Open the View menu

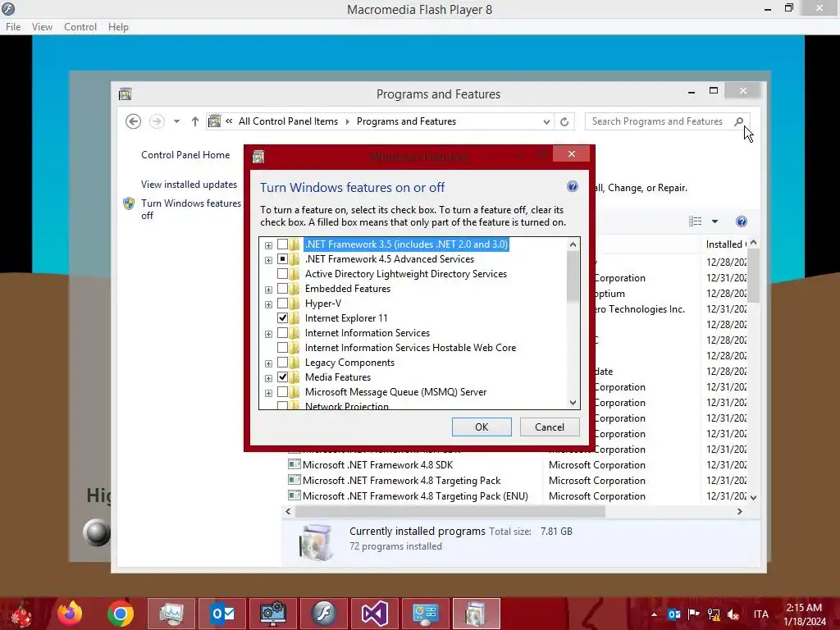[42, 27]
